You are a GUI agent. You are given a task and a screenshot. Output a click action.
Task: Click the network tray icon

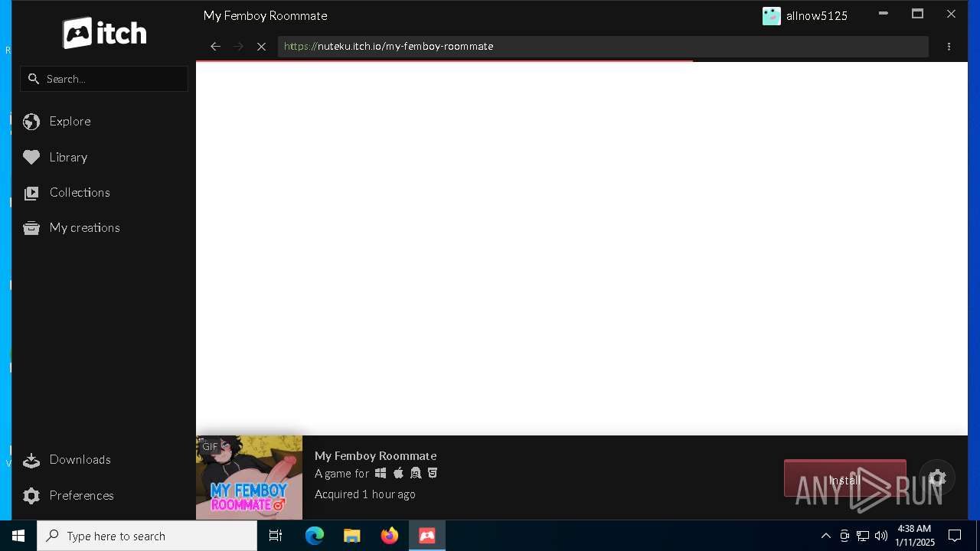[863, 536]
